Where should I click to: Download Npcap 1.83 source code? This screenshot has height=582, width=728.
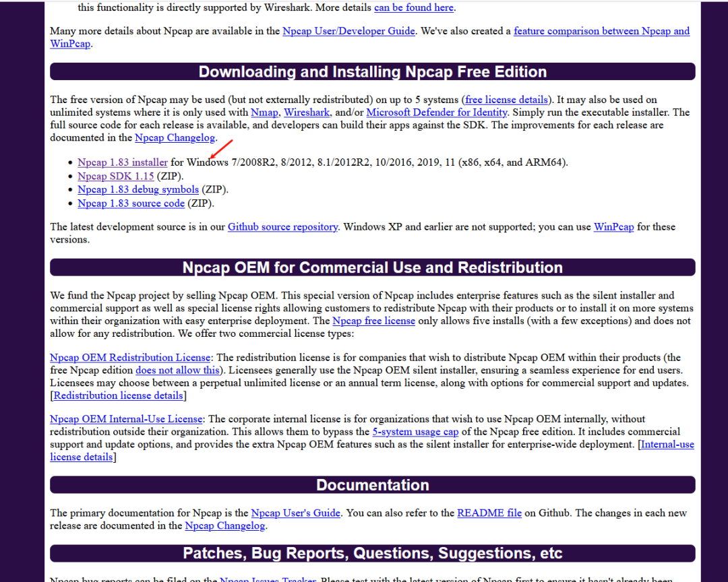(x=131, y=203)
